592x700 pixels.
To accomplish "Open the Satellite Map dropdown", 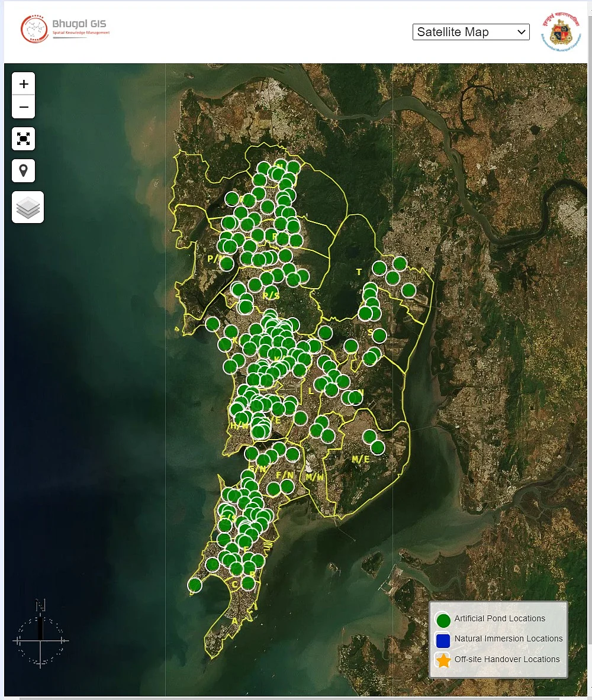I will pos(471,32).
